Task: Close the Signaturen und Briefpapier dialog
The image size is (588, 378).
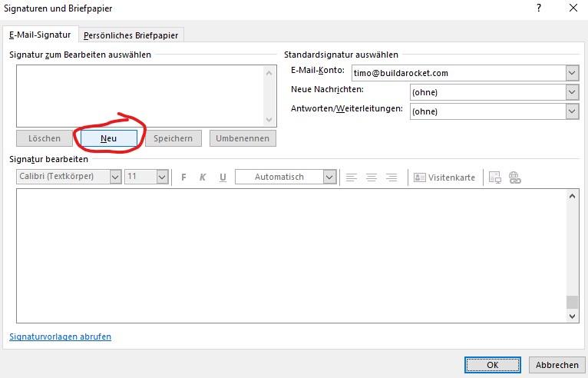Action: coord(573,8)
